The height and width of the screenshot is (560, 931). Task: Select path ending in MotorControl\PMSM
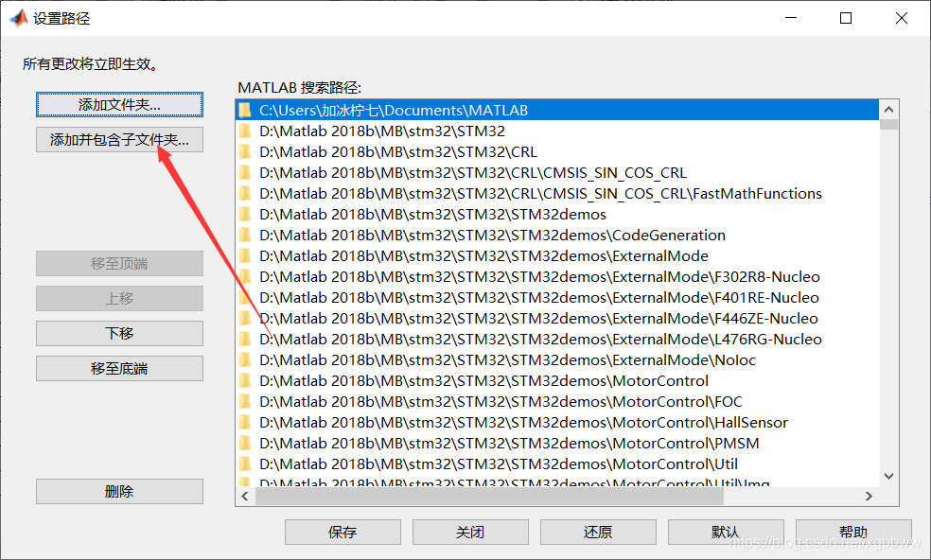point(557,443)
